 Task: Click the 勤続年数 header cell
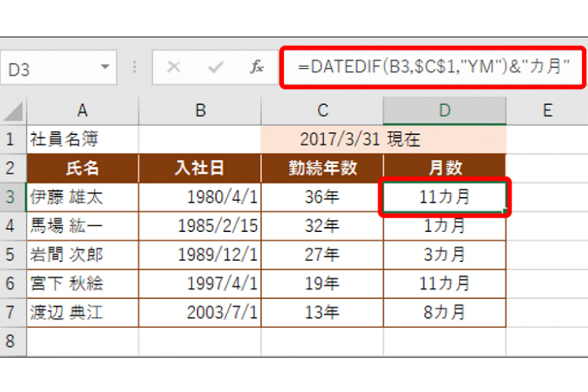point(322,168)
